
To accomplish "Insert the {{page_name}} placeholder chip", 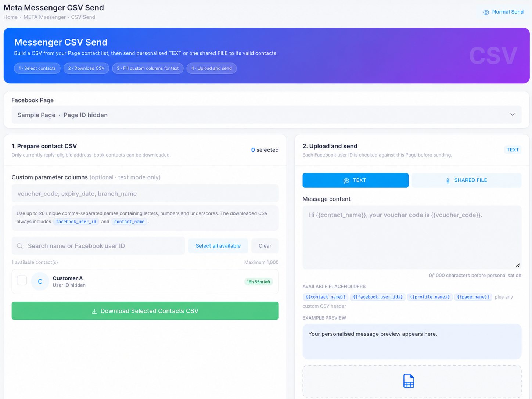I will (473, 297).
